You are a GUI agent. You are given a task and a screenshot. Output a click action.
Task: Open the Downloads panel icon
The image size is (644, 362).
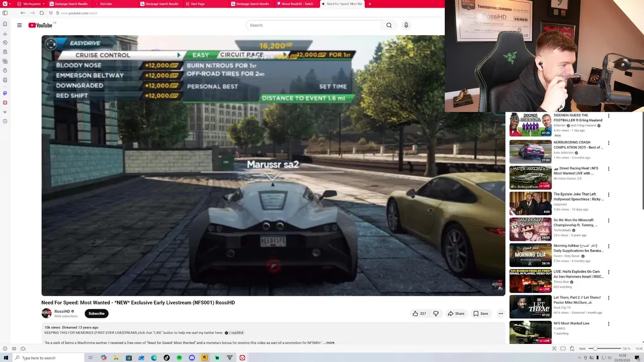[5, 34]
